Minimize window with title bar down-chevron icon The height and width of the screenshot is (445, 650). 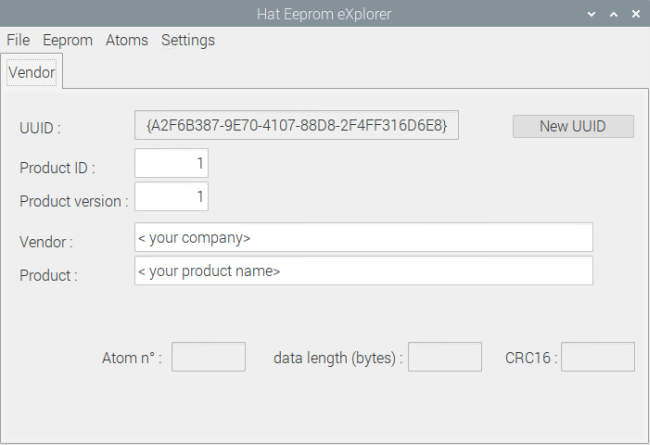592,15
